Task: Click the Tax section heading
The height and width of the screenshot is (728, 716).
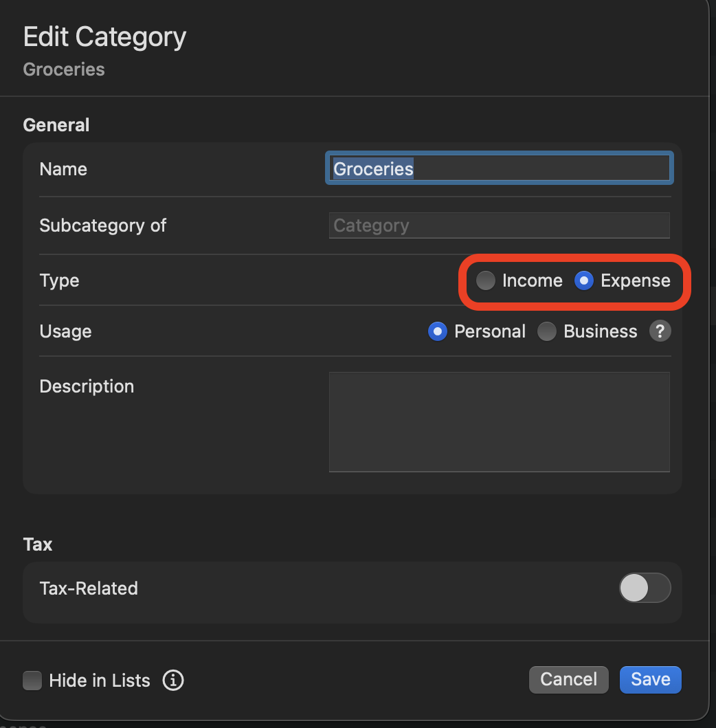Action: 38,544
